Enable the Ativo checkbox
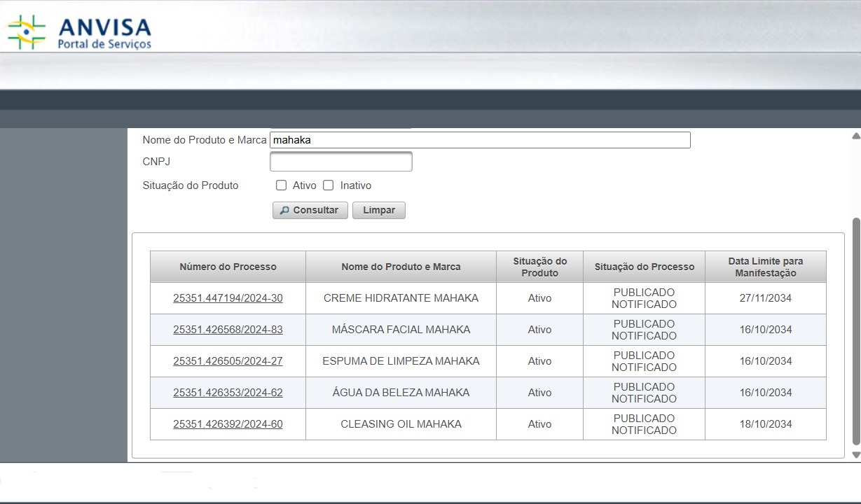This screenshot has height=504, width=861. click(281, 185)
